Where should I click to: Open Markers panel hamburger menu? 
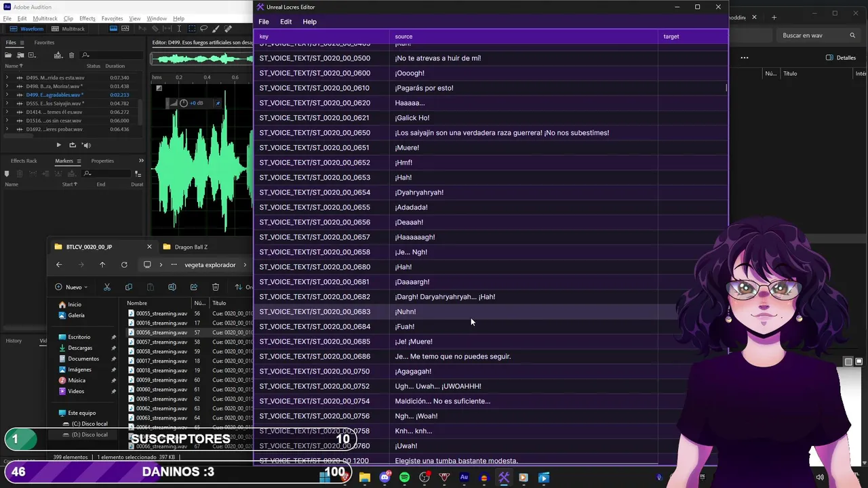coord(79,161)
